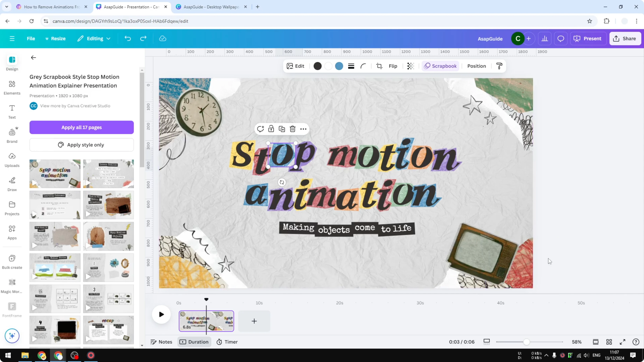Duplicate the selected element
644x362 pixels.
282,129
